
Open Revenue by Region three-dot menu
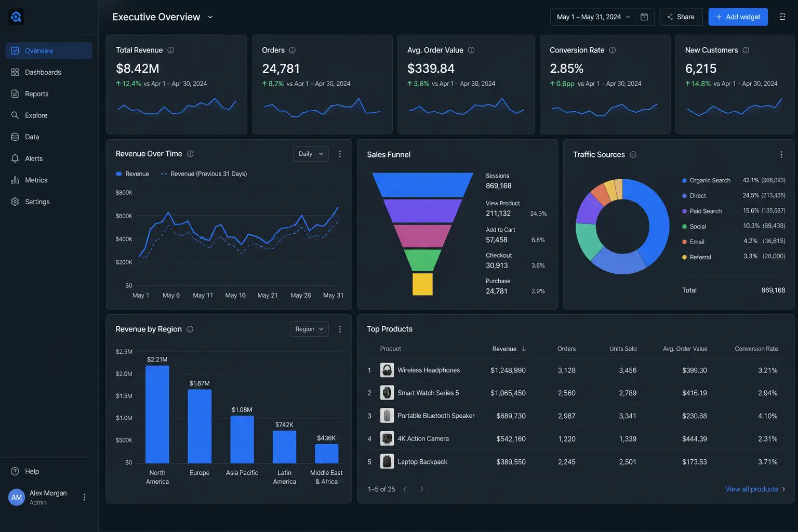340,329
